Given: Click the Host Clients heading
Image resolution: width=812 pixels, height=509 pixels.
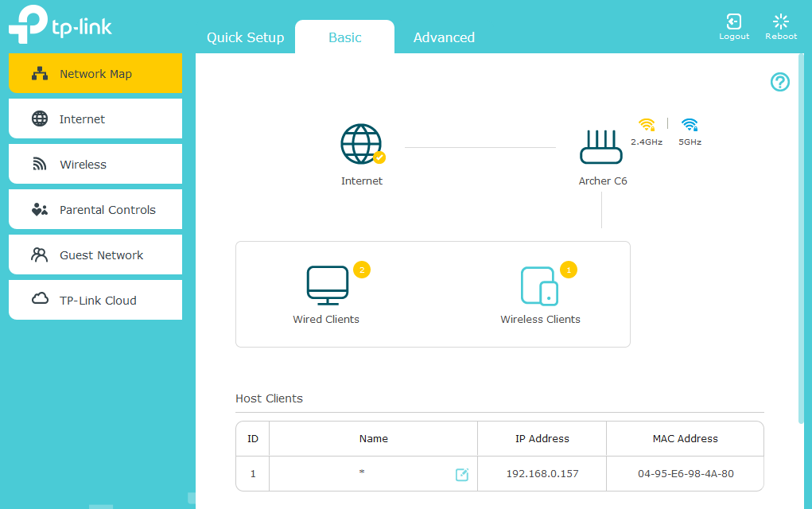Looking at the screenshot, I should [270, 398].
